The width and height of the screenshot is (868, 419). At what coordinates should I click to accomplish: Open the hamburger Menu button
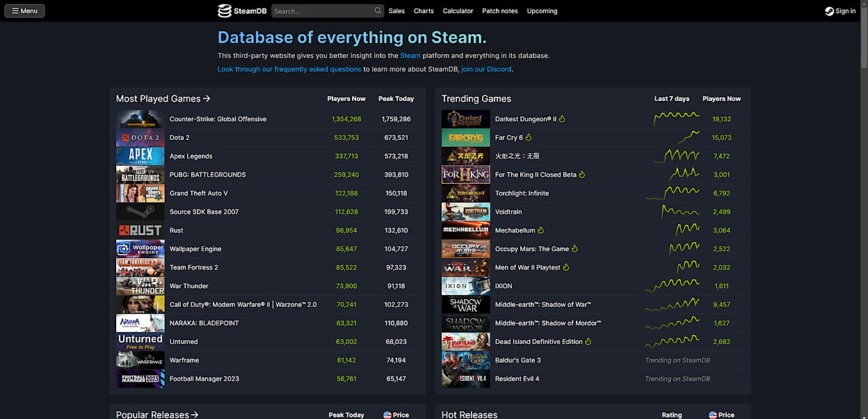pos(24,11)
